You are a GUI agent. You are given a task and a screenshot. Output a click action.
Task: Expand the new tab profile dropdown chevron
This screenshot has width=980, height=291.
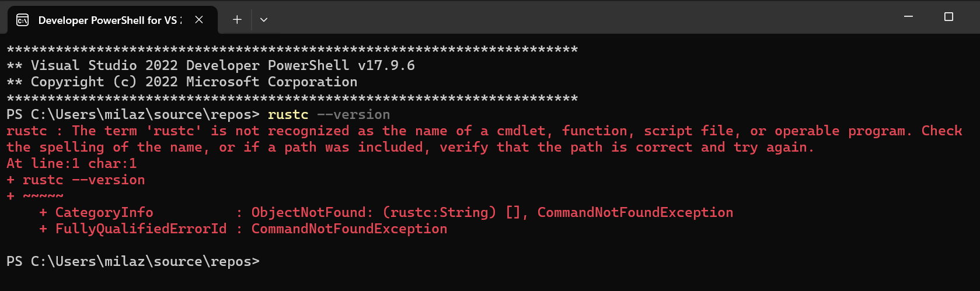264,20
